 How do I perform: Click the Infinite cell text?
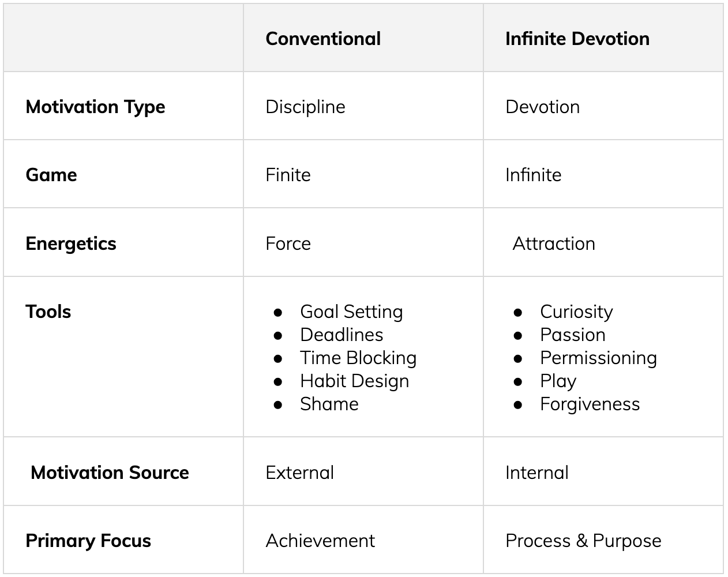coord(534,175)
